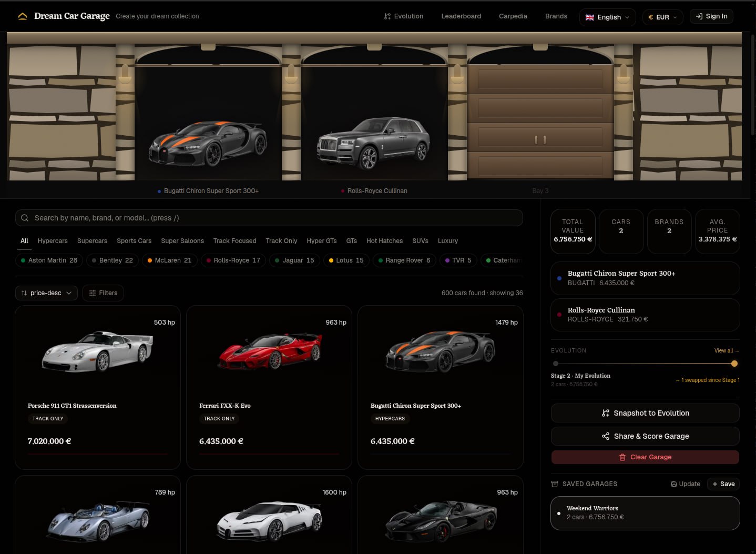Click the Dream Car Garage logo icon
Image resolution: width=756 pixels, height=554 pixels.
23,16
